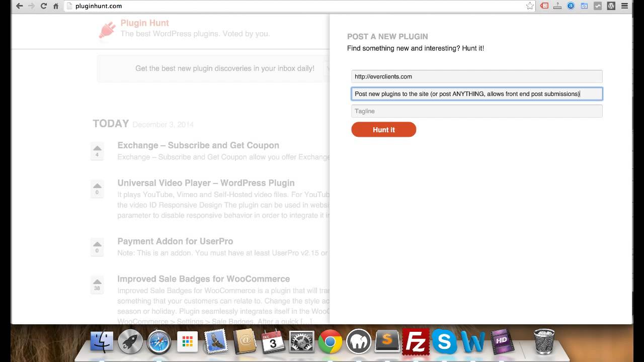The image size is (644, 362).
Task: Click the browser forward arrow
Action: click(x=31, y=6)
